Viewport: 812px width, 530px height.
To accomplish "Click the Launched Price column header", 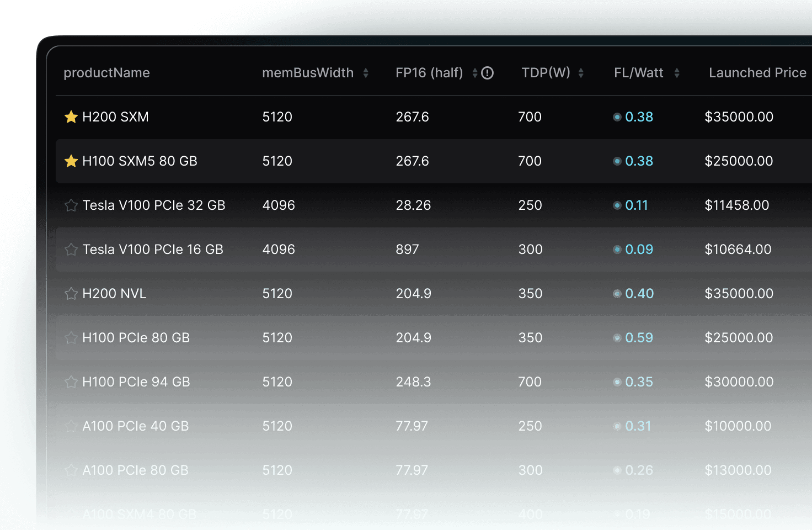I will (x=757, y=73).
